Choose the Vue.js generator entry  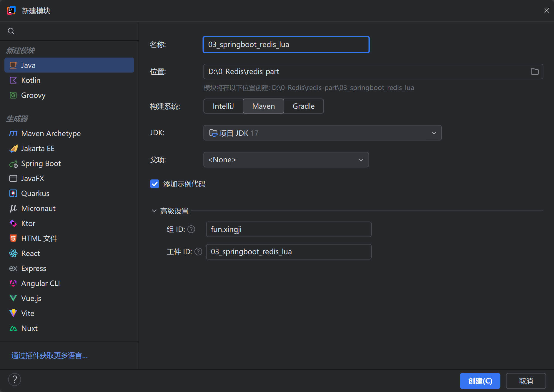pos(69,298)
